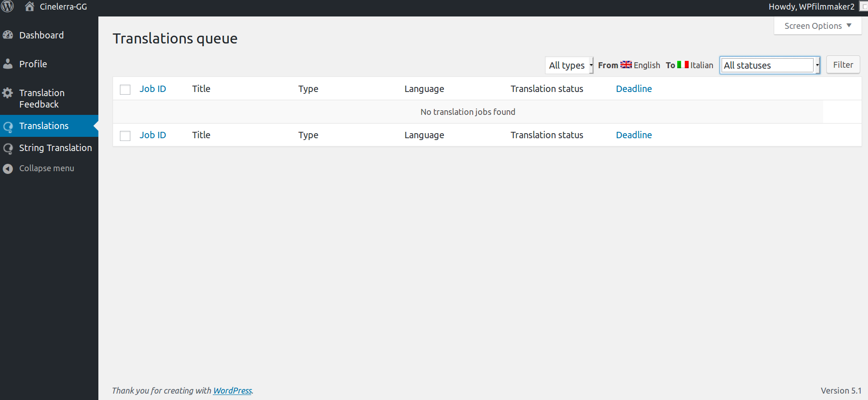Click the Translations sidebar icon
The image size is (868, 400).
[8, 126]
